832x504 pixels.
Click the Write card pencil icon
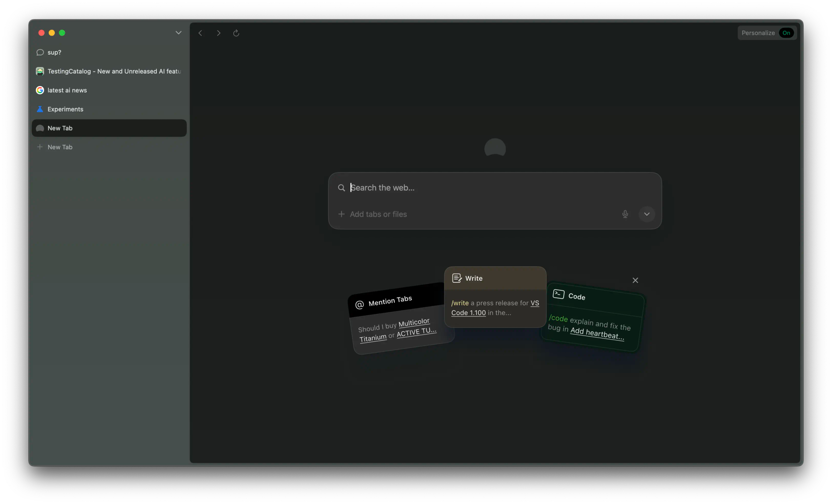click(x=457, y=278)
